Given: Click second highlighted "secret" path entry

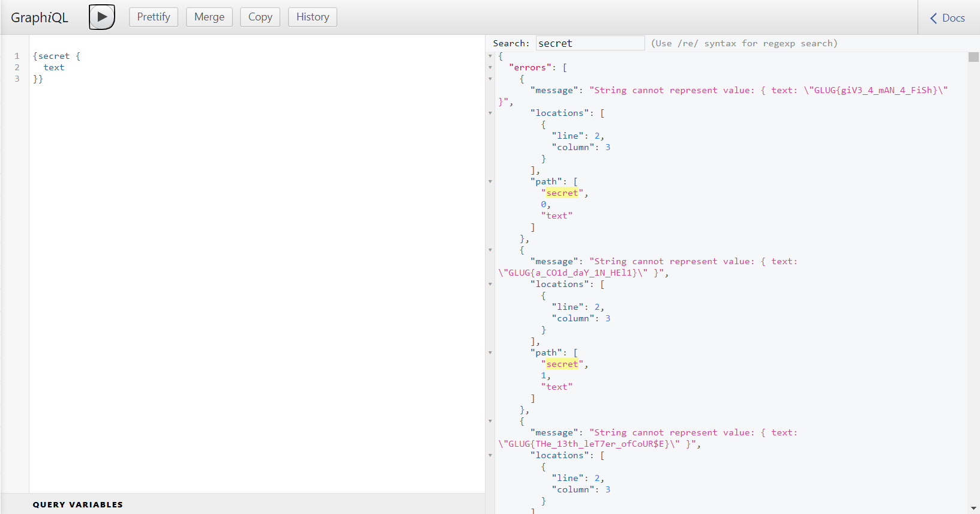Looking at the screenshot, I should coord(562,364).
